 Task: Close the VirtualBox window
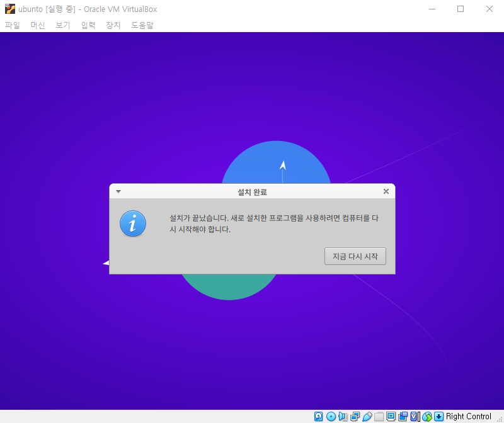[490, 9]
